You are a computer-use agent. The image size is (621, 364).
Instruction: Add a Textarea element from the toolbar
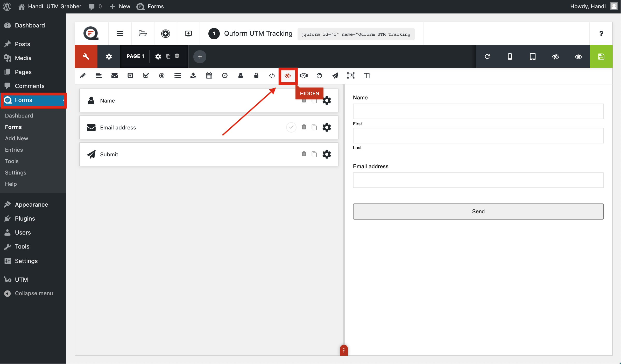pyautogui.click(x=99, y=76)
